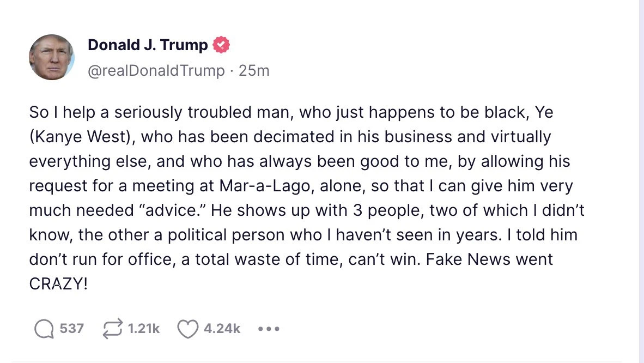The width and height of the screenshot is (644, 363).
Task: Open the @realDonaldTrump handle link
Action: pyautogui.click(x=156, y=71)
